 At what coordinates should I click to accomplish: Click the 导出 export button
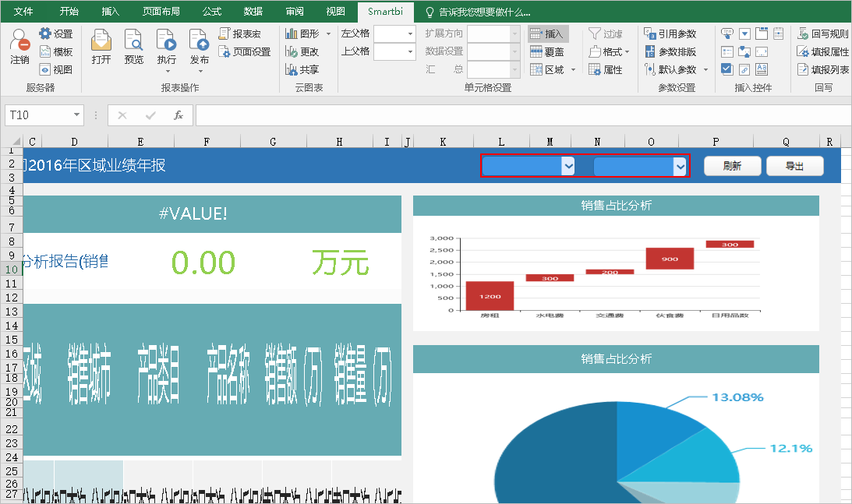pyautogui.click(x=794, y=166)
